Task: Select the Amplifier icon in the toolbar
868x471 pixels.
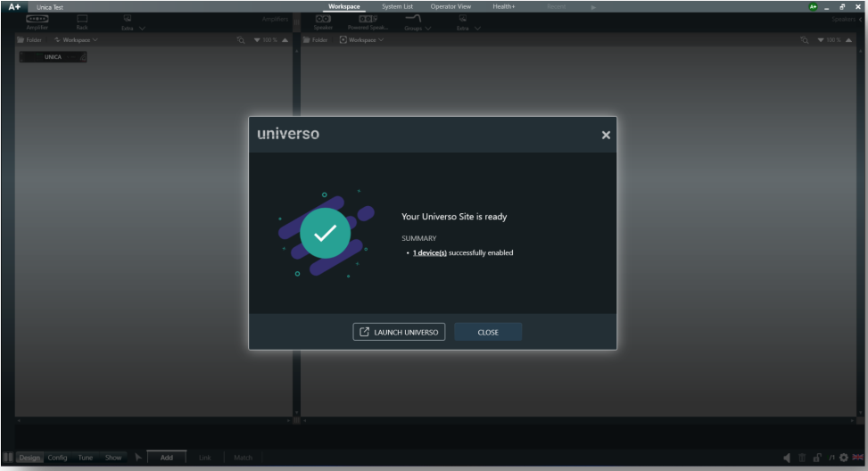Action: pyautogui.click(x=37, y=22)
